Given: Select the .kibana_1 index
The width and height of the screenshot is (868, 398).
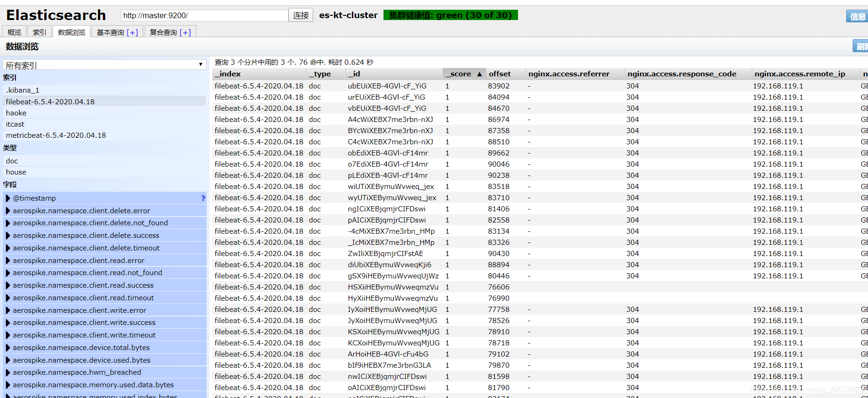Looking at the screenshot, I should pyautogui.click(x=104, y=90).
